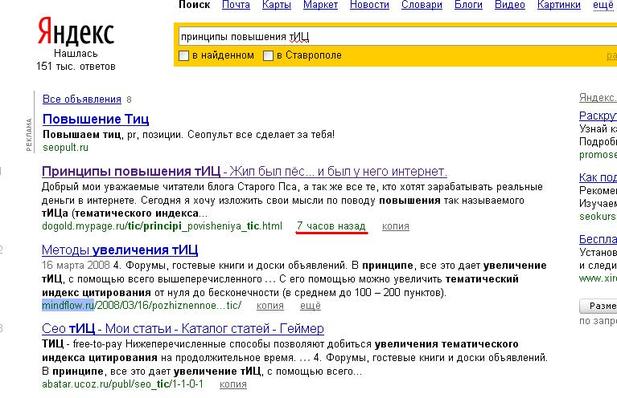Click the Яндекс logo
This screenshot has width=617, height=398.
pos(76,31)
